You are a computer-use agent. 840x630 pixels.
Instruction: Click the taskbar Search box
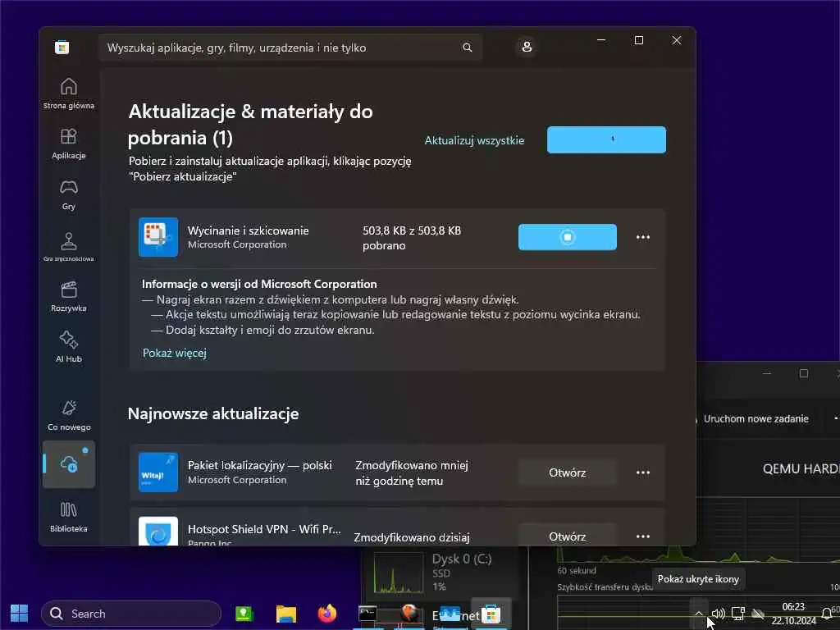[131, 614]
